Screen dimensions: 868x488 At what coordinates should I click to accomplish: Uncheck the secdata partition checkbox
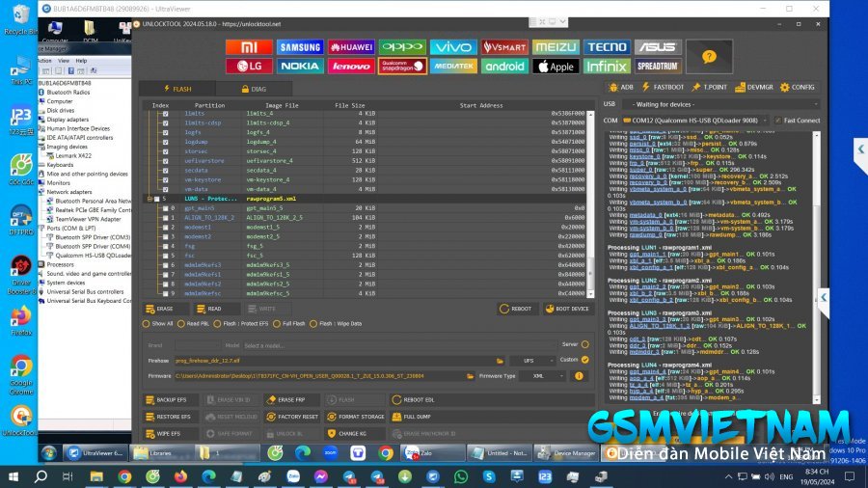165,171
